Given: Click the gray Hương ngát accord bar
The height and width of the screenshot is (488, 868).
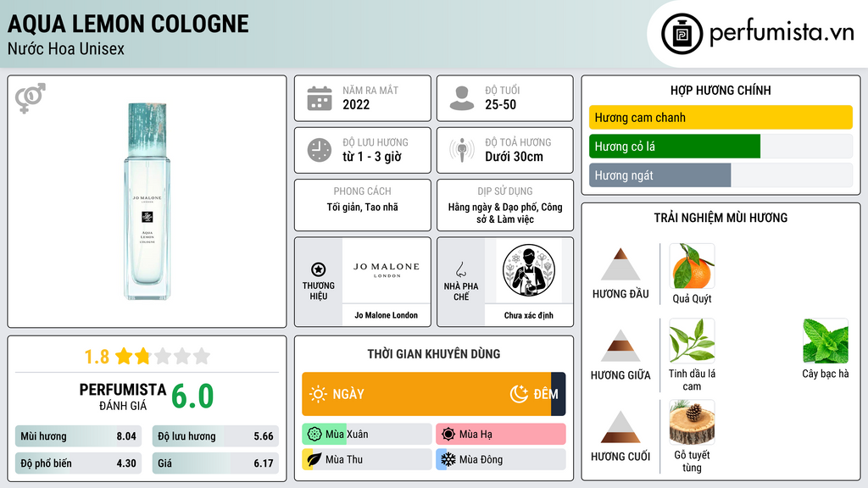Looking at the screenshot, I should coord(659,175).
